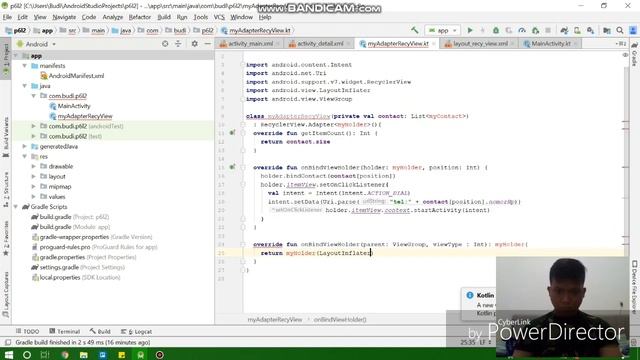The width and height of the screenshot is (640, 360).
Task: Open the Profiler gauge icon in toolbar
Action: point(522,30)
